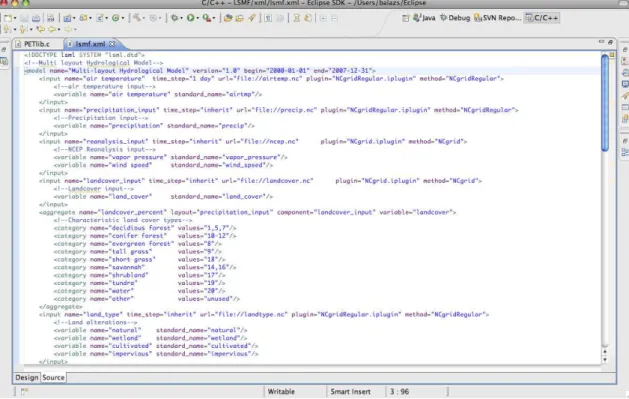Click the editor vertical scrollbar thumb

tap(605, 103)
